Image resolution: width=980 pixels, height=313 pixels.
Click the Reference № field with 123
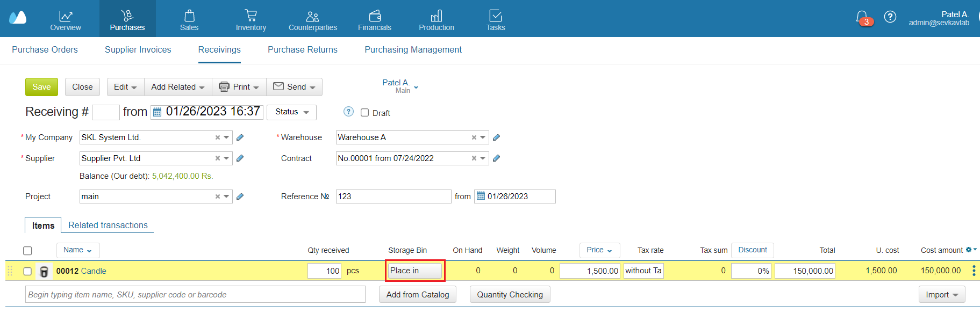point(394,196)
